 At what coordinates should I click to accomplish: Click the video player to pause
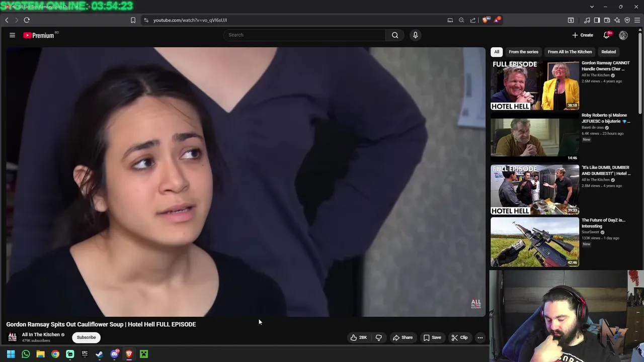coord(246,182)
